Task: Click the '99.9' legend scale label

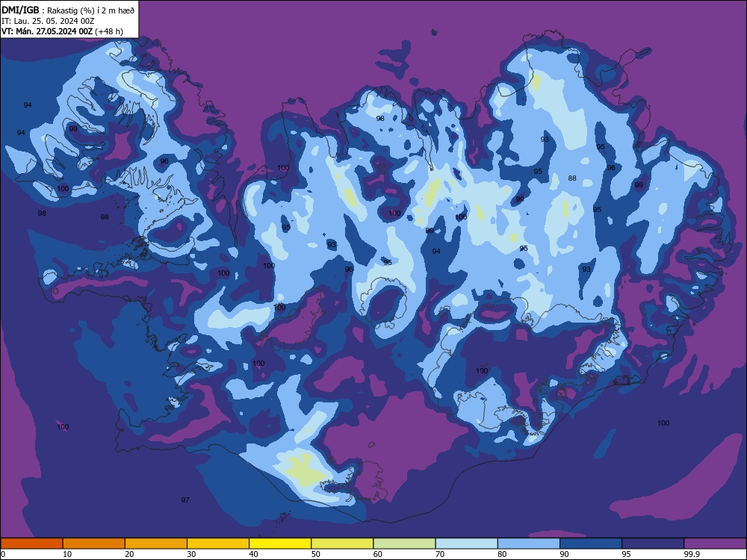Action: click(692, 554)
